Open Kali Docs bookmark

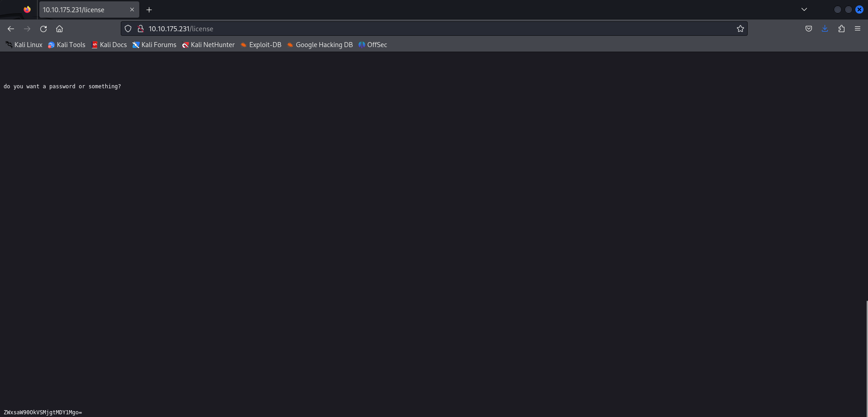(109, 45)
